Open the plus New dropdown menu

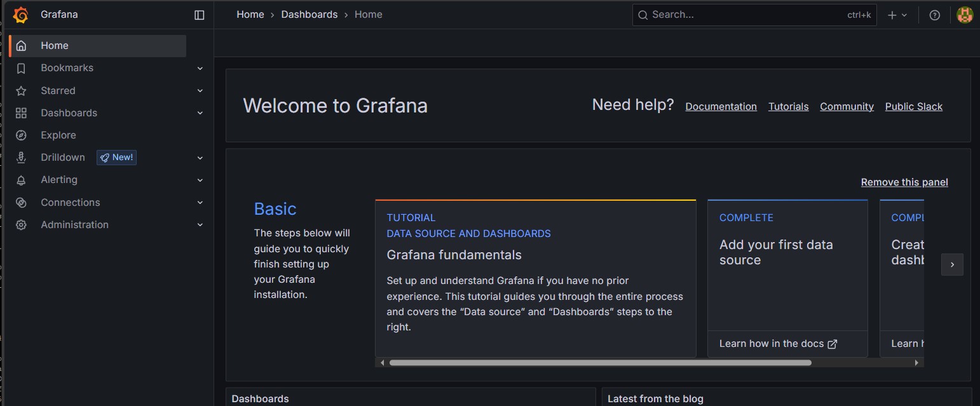pyautogui.click(x=897, y=15)
